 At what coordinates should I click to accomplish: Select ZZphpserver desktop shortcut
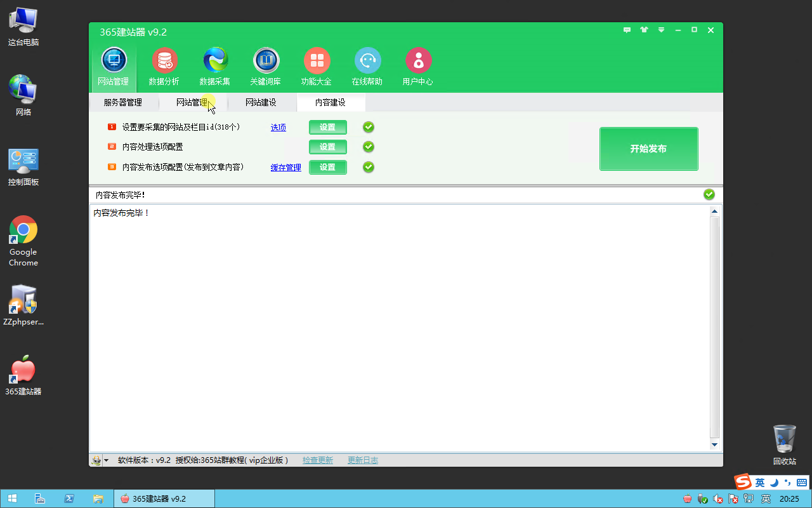click(23, 305)
